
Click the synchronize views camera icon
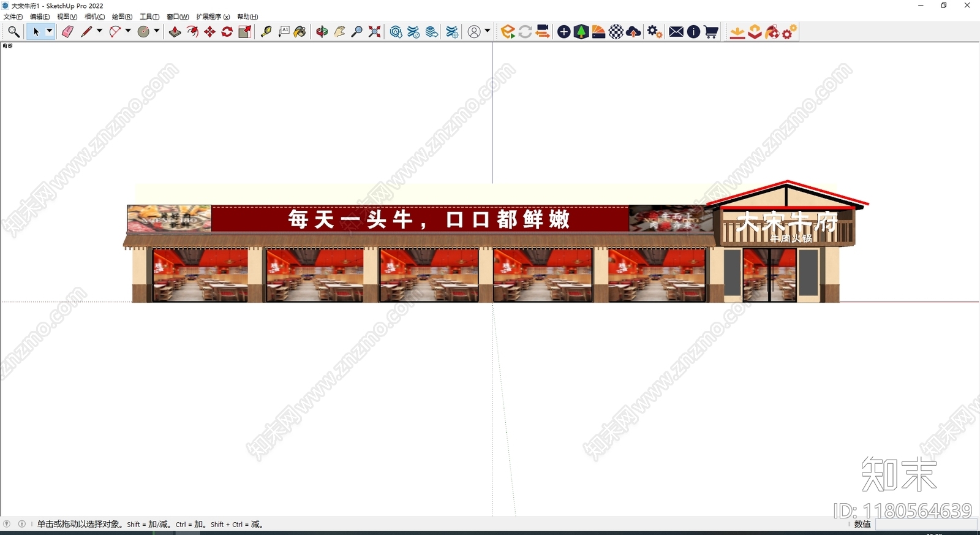point(542,32)
